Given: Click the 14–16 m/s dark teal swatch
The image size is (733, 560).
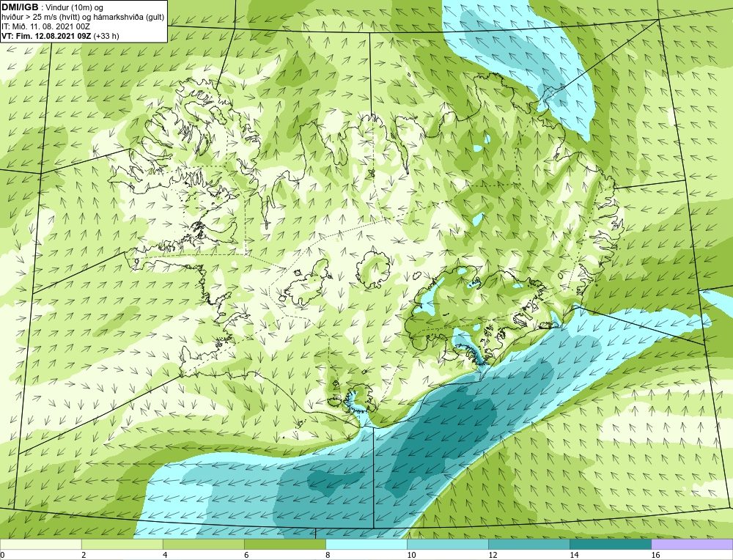Looking at the screenshot, I should coord(610,544).
